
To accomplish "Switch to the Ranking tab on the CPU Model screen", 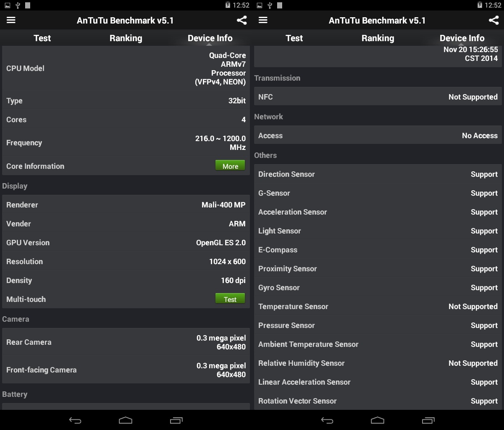I will pos(126,38).
